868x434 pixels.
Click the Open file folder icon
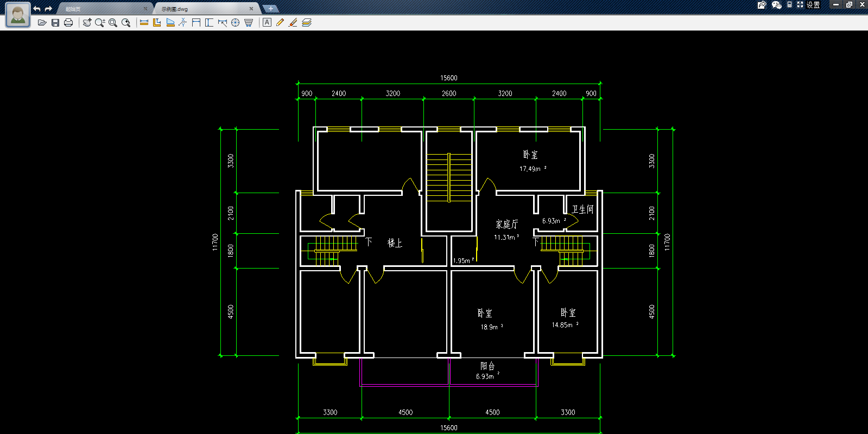pos(42,23)
